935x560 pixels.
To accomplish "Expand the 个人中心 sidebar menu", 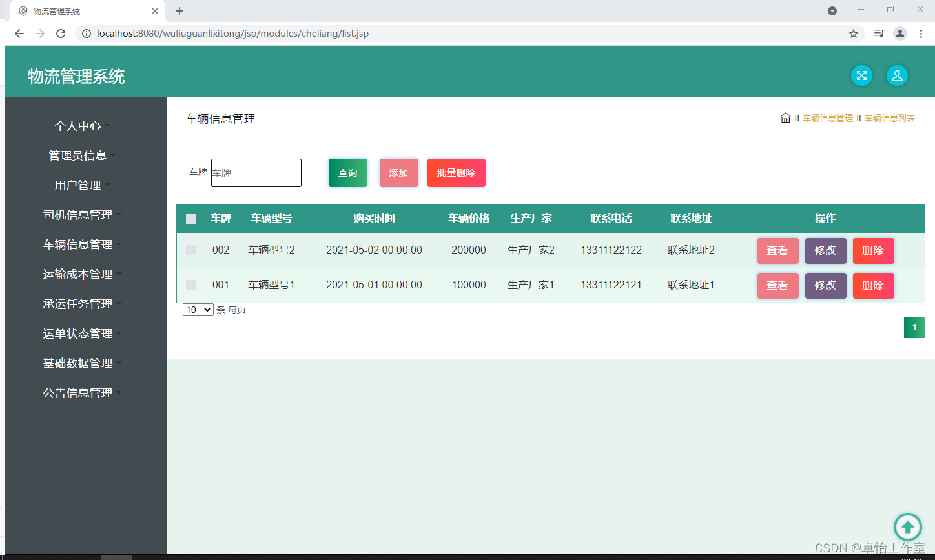I will coord(77,126).
